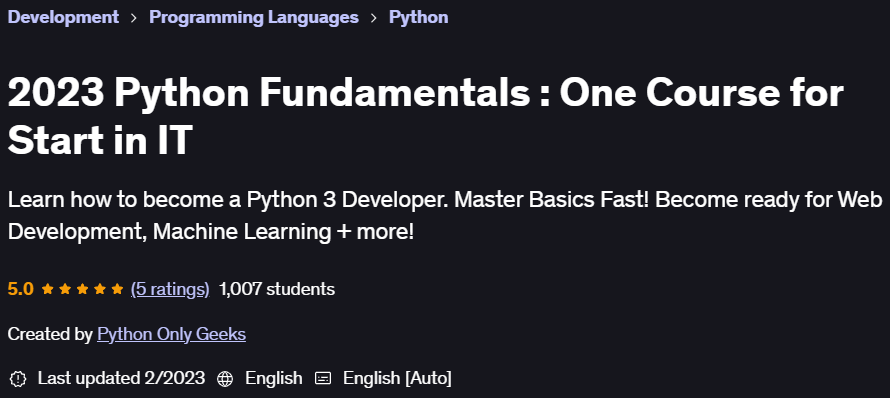Open Python Only Geeks instructor profile

point(171,334)
